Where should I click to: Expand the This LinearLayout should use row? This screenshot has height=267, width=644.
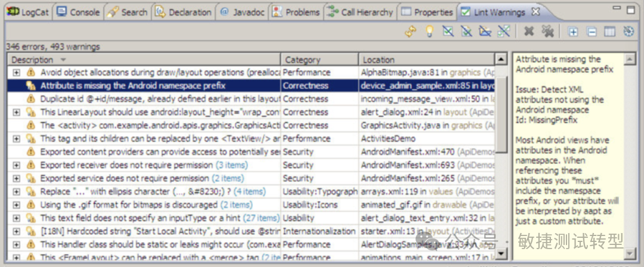pos(17,112)
